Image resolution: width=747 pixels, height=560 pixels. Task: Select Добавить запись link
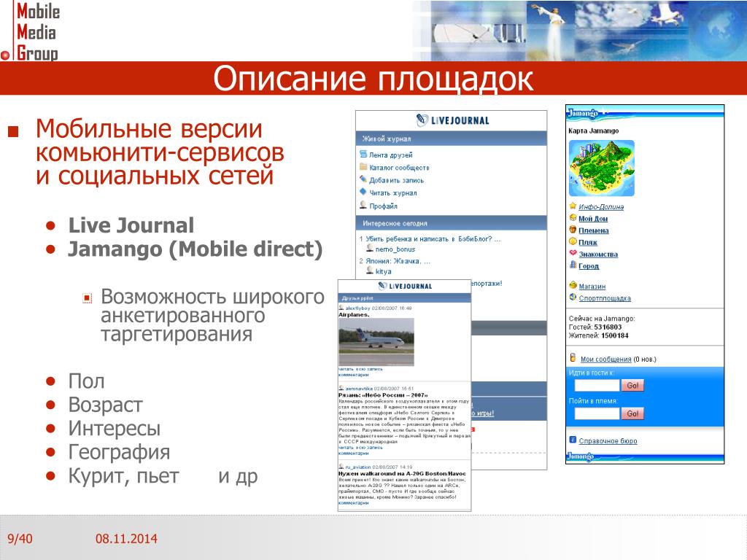pos(396,181)
